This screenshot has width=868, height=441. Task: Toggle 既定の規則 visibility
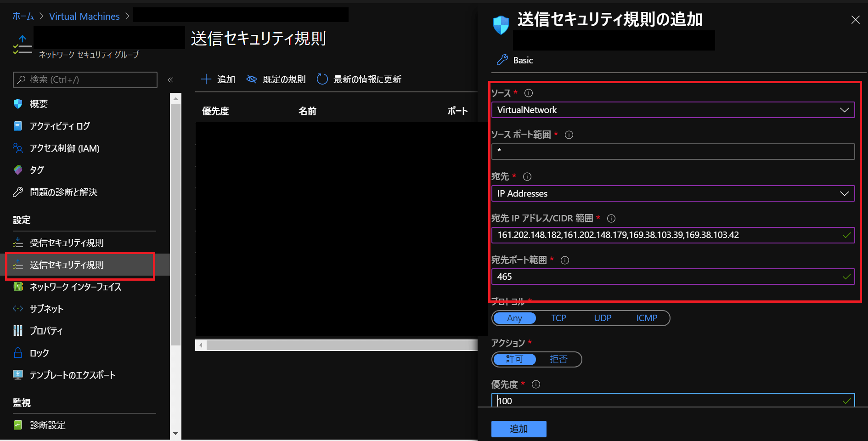[276, 79]
